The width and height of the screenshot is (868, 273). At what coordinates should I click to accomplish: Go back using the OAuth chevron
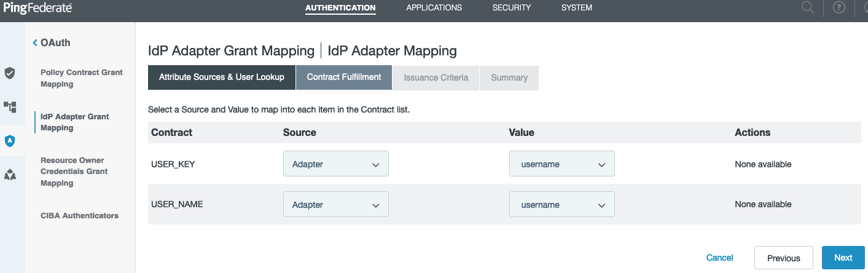pos(36,43)
